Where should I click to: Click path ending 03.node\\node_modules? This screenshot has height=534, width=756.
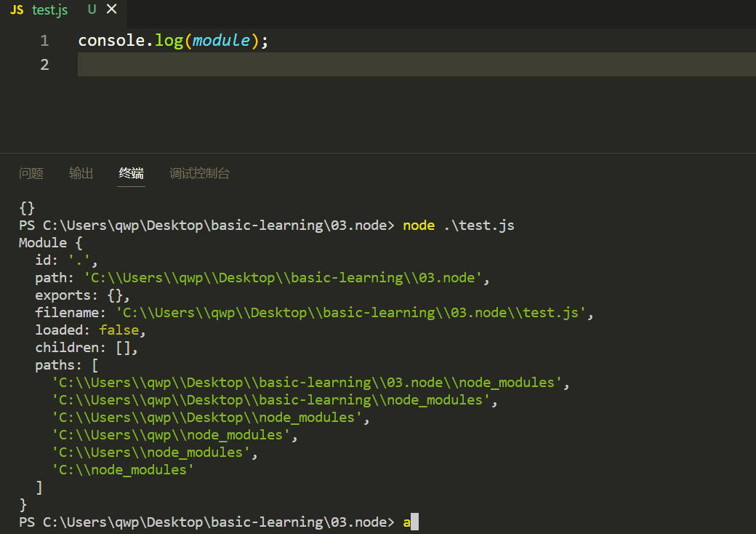pos(310,383)
